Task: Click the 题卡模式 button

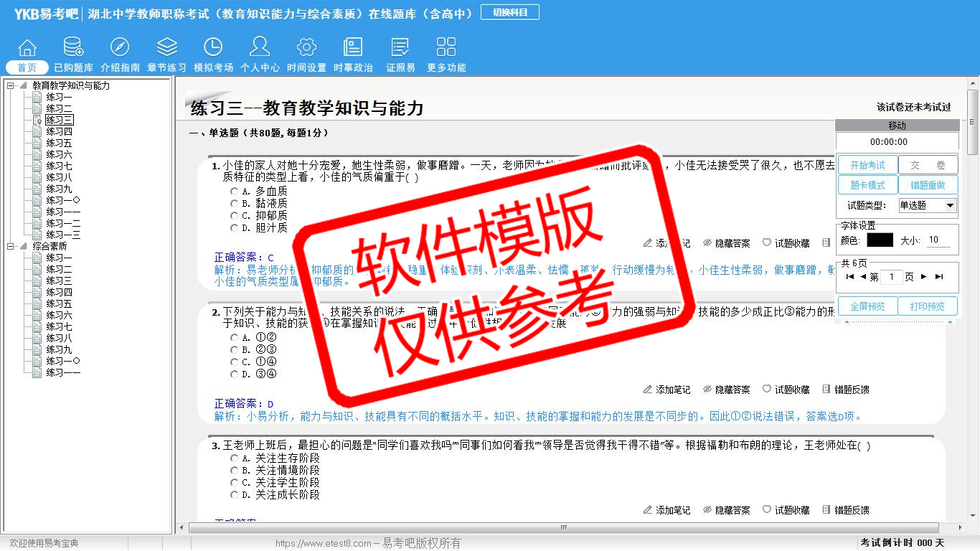Action: (x=867, y=185)
